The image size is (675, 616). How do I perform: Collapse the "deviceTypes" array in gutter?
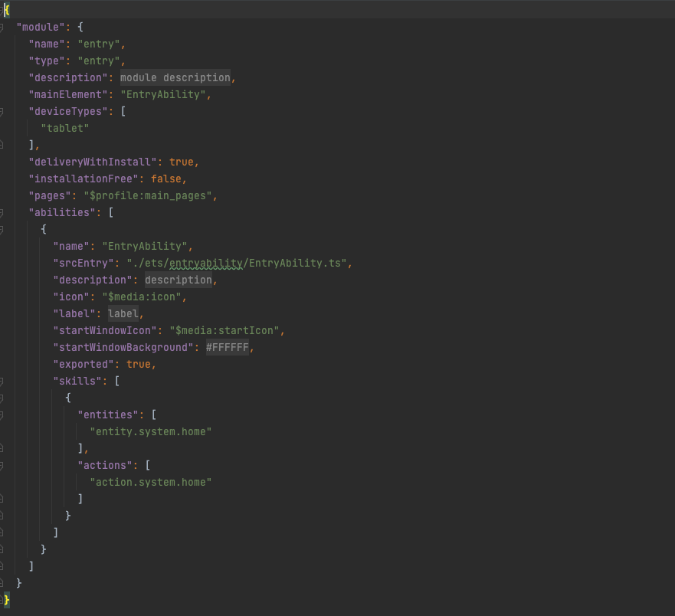(x=2, y=112)
